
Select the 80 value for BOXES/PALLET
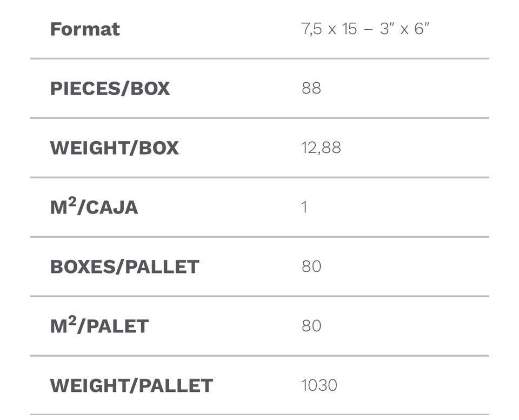[x=311, y=266]
